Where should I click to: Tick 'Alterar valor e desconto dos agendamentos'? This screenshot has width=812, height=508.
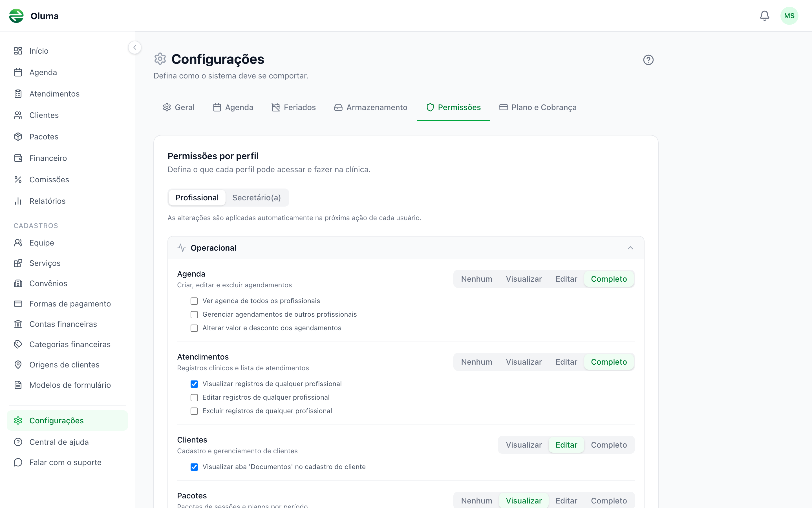coord(194,328)
